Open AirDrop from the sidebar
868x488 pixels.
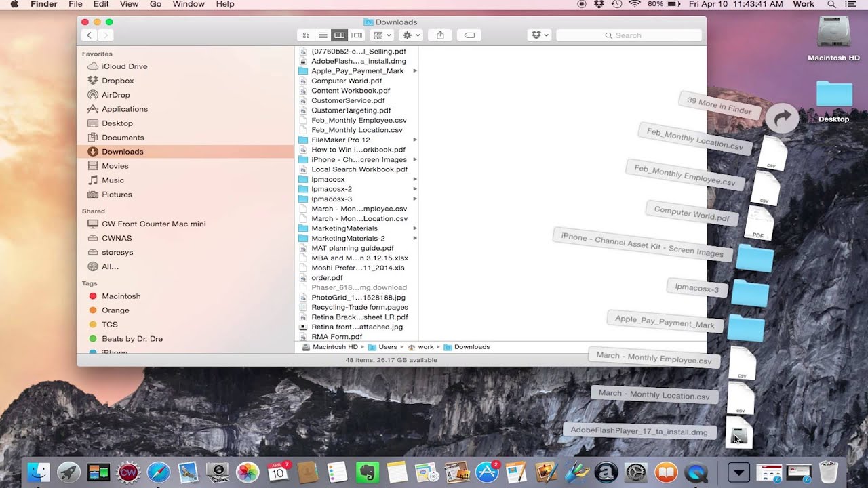pyautogui.click(x=115, y=95)
